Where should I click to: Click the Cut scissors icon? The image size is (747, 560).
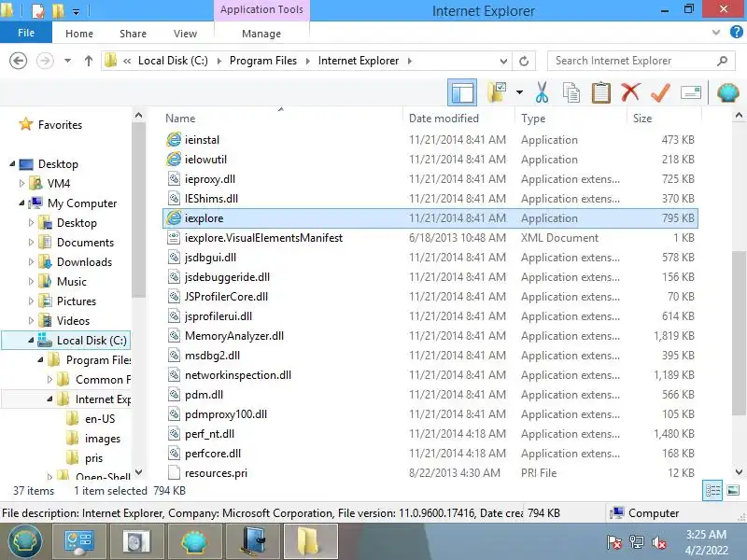coord(542,92)
